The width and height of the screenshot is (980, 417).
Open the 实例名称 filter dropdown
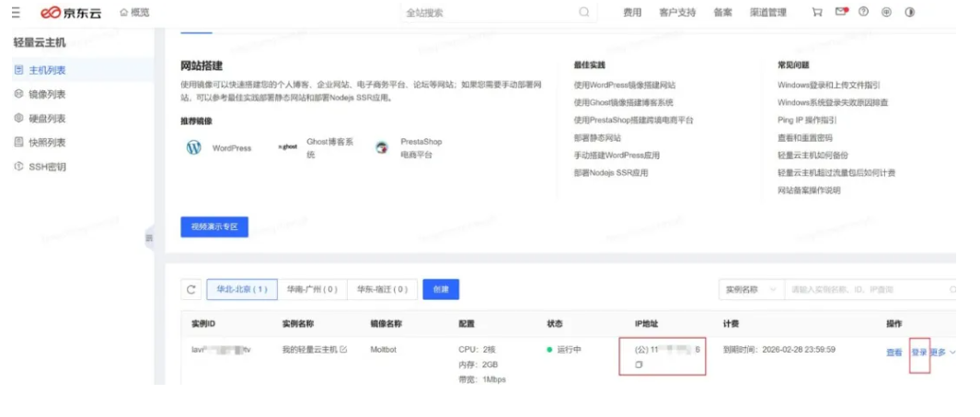pos(750,290)
